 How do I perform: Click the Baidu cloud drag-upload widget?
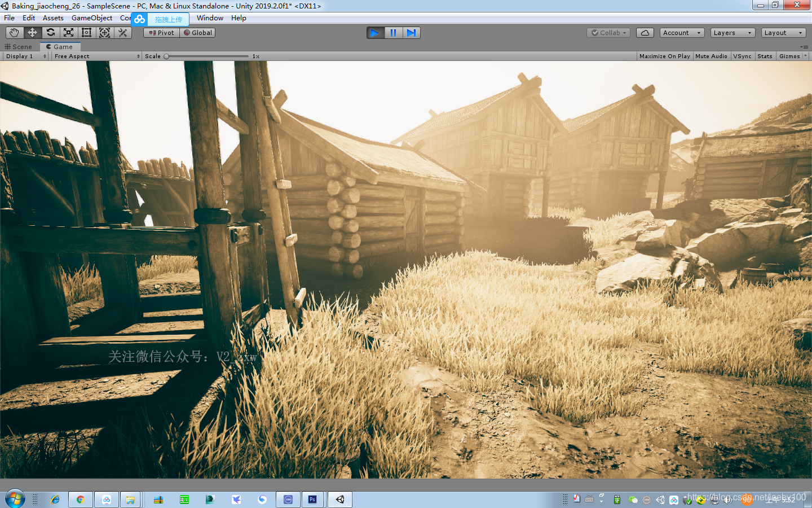click(x=160, y=19)
